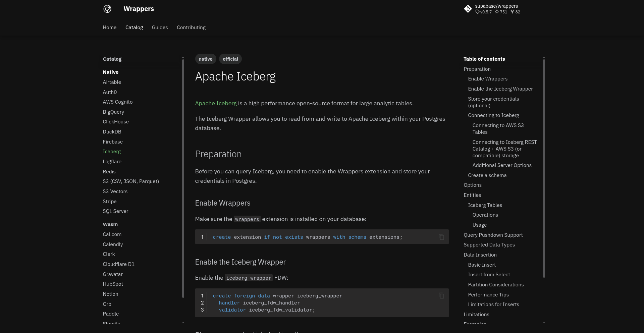The width and height of the screenshot is (644, 333).
Task: Copy the create extension wrappers code snippet
Action: (441, 237)
